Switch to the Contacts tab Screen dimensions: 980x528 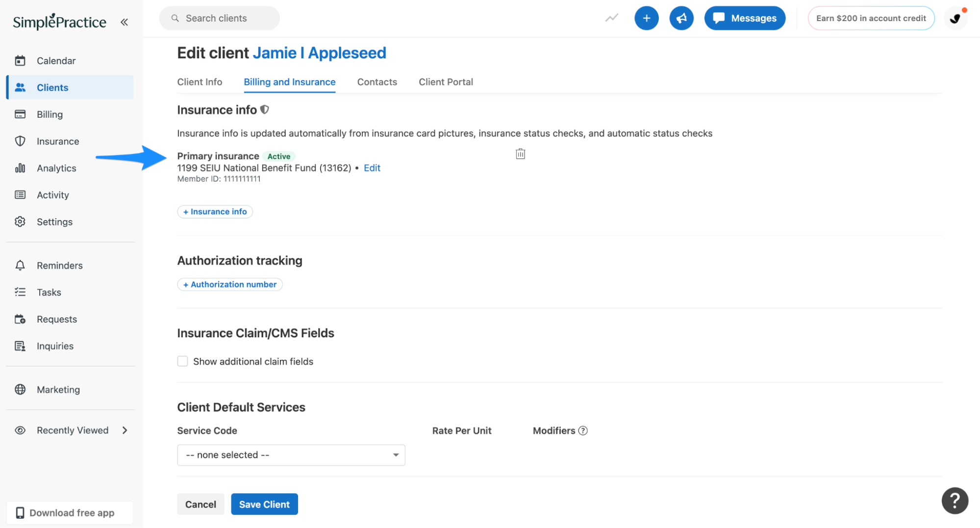pos(377,82)
